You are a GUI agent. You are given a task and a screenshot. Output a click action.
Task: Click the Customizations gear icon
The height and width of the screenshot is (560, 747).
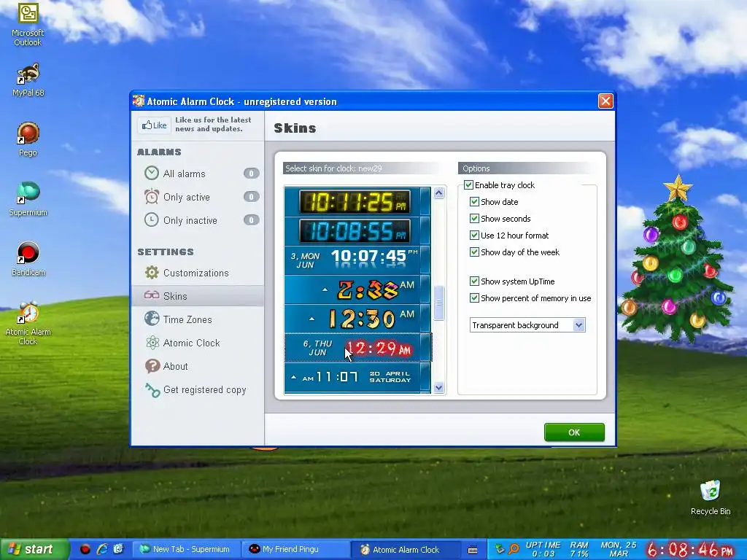pyautogui.click(x=152, y=273)
